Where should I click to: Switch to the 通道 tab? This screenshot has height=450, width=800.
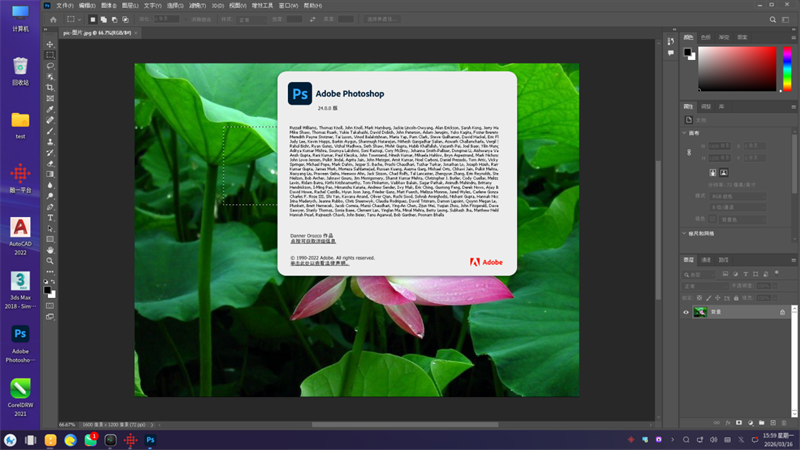(x=706, y=260)
